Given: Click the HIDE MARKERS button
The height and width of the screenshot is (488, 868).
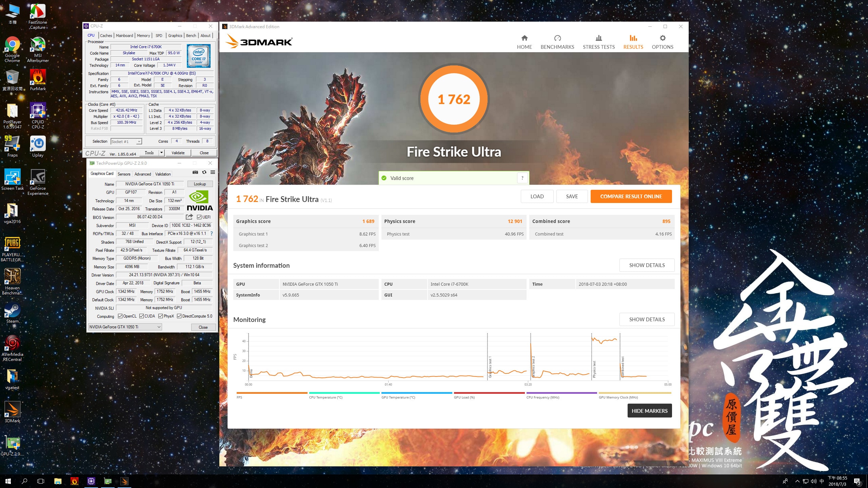Looking at the screenshot, I should tap(650, 411).
